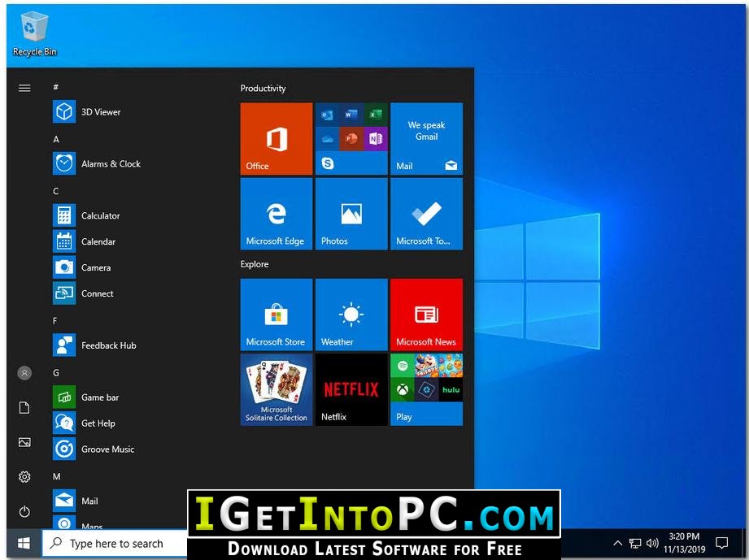Select the letter A header in app list
The width and height of the screenshot is (749, 560).
[x=56, y=140]
